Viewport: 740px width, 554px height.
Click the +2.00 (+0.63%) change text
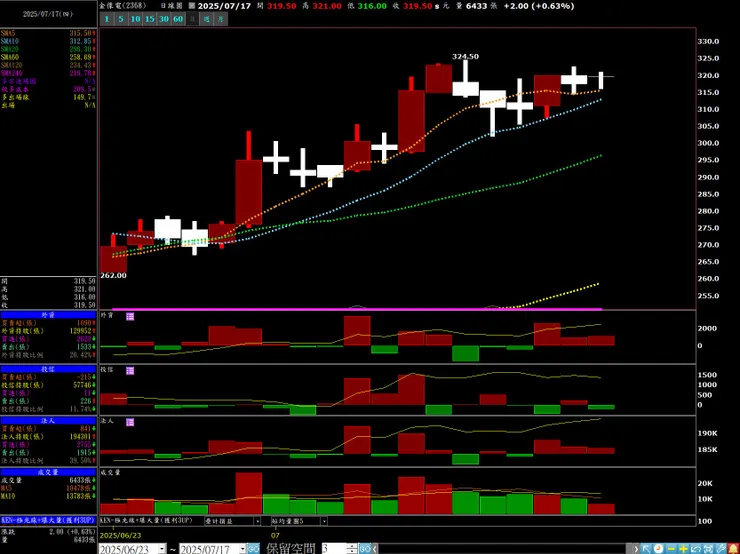(539, 6)
